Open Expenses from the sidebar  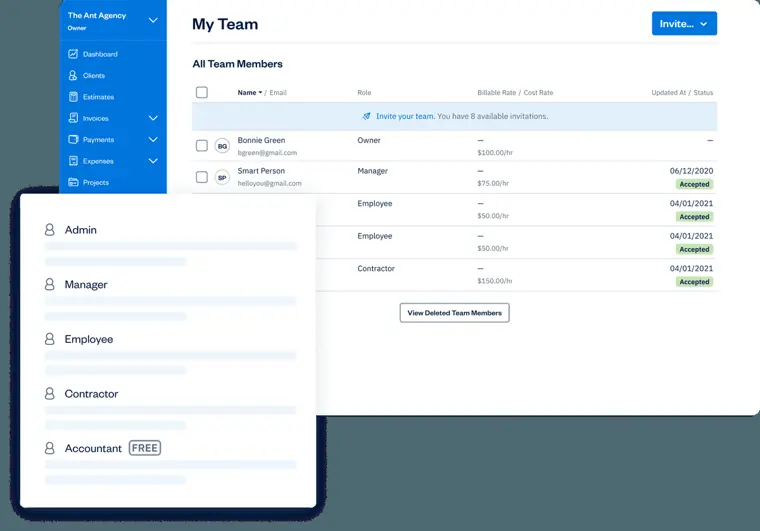98,161
